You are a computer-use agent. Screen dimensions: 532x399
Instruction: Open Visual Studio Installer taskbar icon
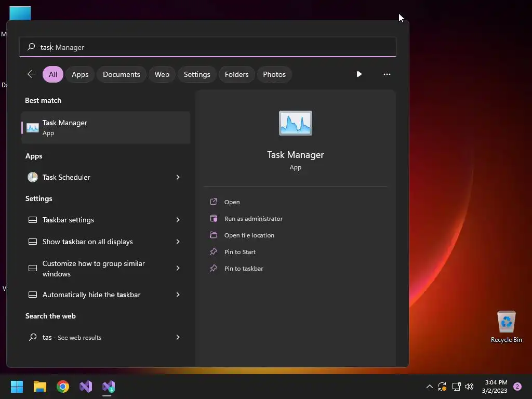click(109, 387)
